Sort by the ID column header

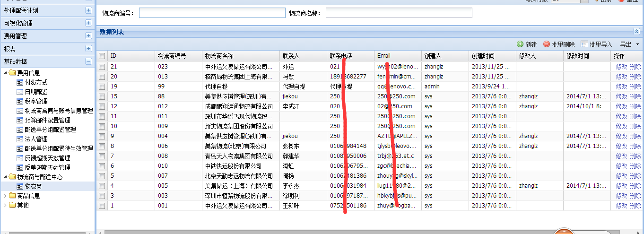point(131,56)
